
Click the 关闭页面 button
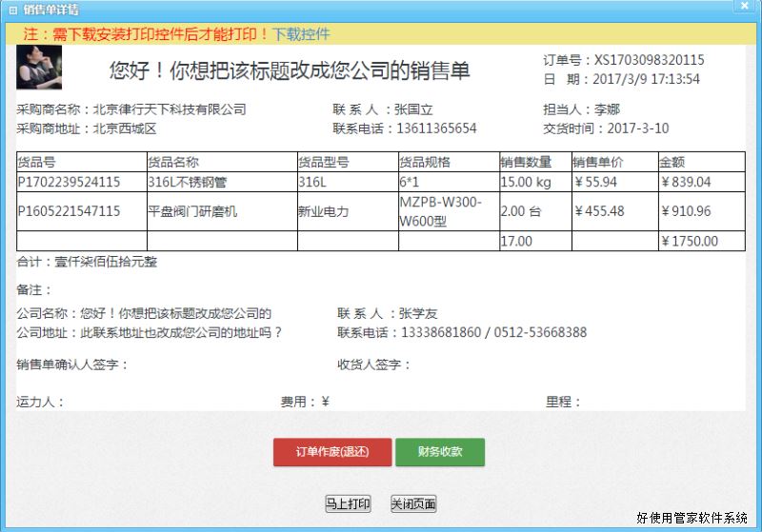tap(413, 504)
